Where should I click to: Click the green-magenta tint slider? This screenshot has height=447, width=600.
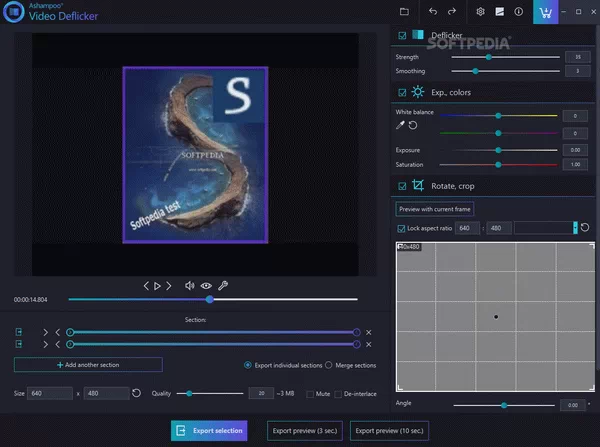499,133
